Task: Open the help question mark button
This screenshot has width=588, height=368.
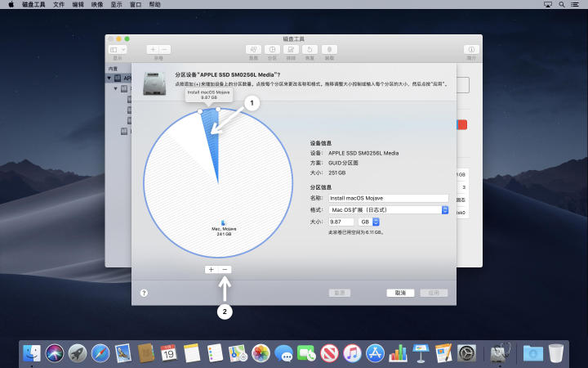Action: (x=144, y=293)
